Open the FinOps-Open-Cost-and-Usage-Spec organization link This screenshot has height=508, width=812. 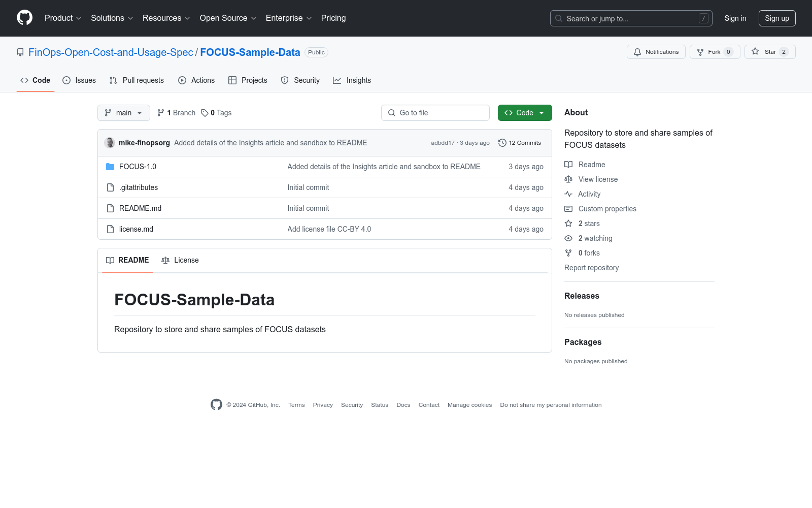(x=111, y=52)
